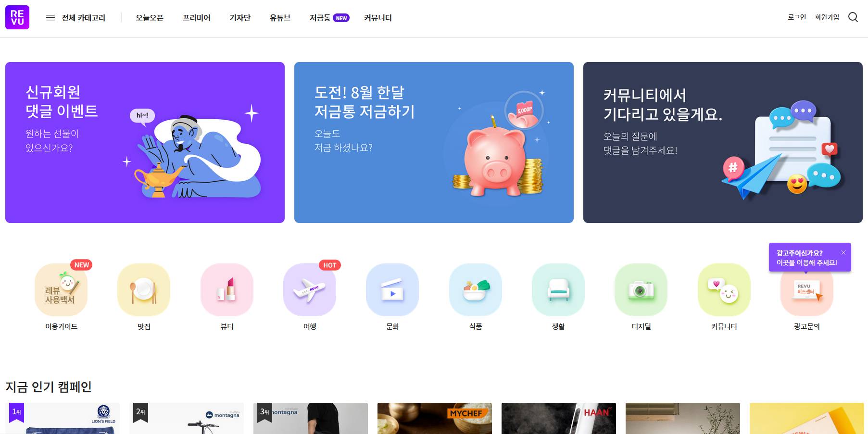Open the 뷰티 category with lipstick icon
The width and height of the screenshot is (868, 434).
coord(227,290)
